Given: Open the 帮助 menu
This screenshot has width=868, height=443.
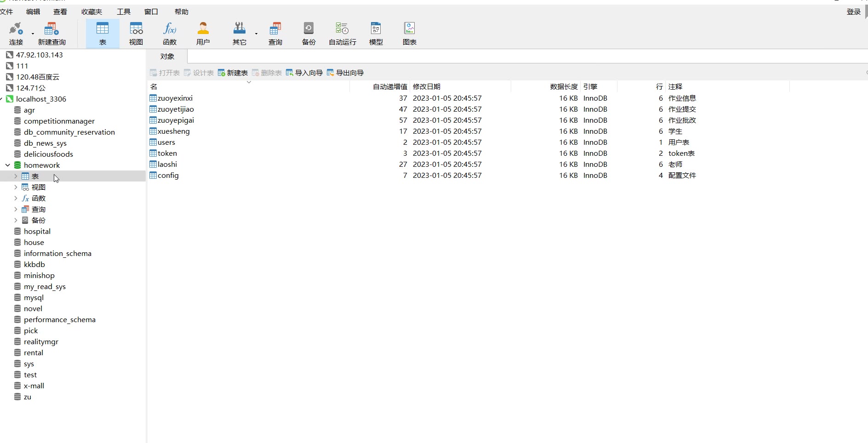Looking at the screenshot, I should click(x=182, y=11).
